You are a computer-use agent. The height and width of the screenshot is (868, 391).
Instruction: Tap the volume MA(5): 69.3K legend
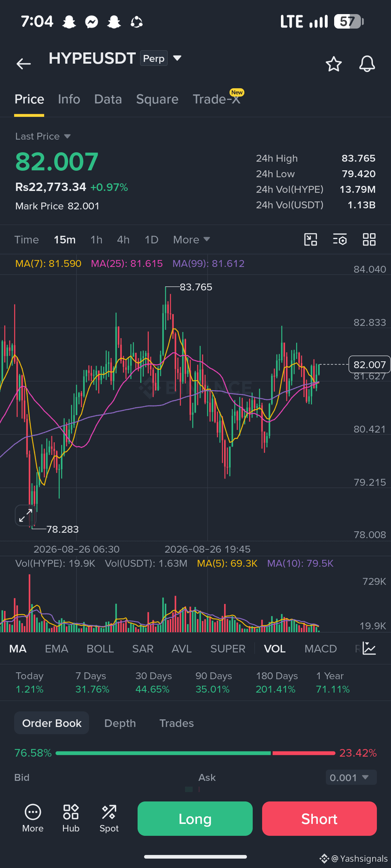click(227, 563)
